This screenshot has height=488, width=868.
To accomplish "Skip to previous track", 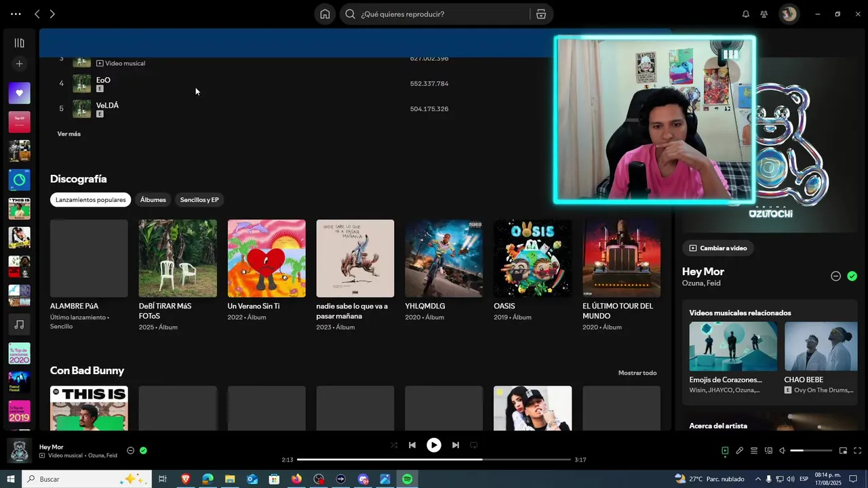I will [x=412, y=445].
